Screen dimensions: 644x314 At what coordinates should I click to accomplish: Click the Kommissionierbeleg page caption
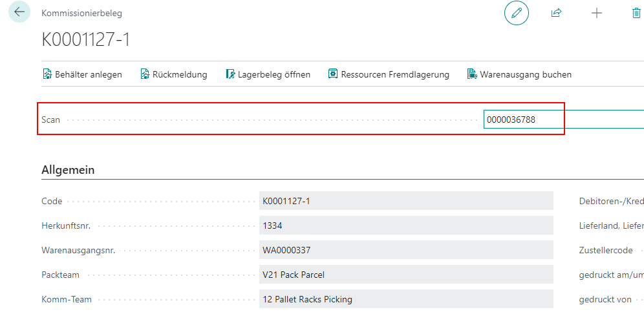click(81, 13)
